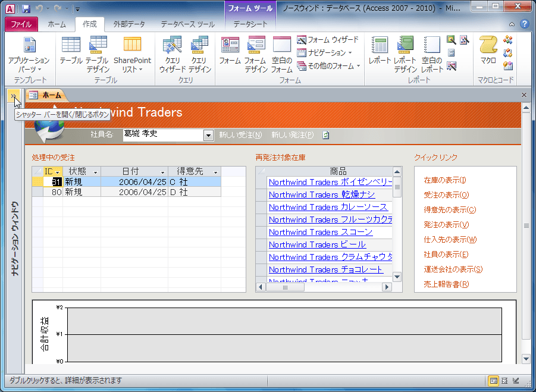The height and width of the screenshot is (392, 536).
Task: Launch the Query Wizard (クエリ ウィザード)
Action: (173, 54)
